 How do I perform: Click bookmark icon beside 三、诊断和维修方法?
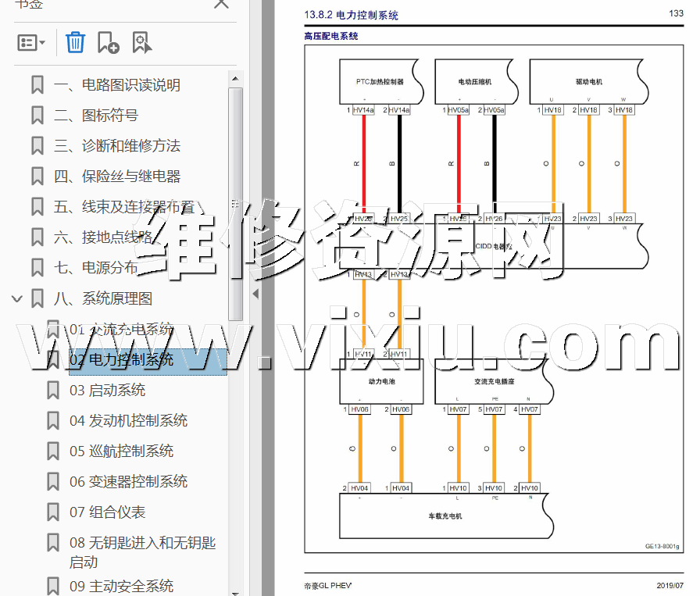pos(37,146)
